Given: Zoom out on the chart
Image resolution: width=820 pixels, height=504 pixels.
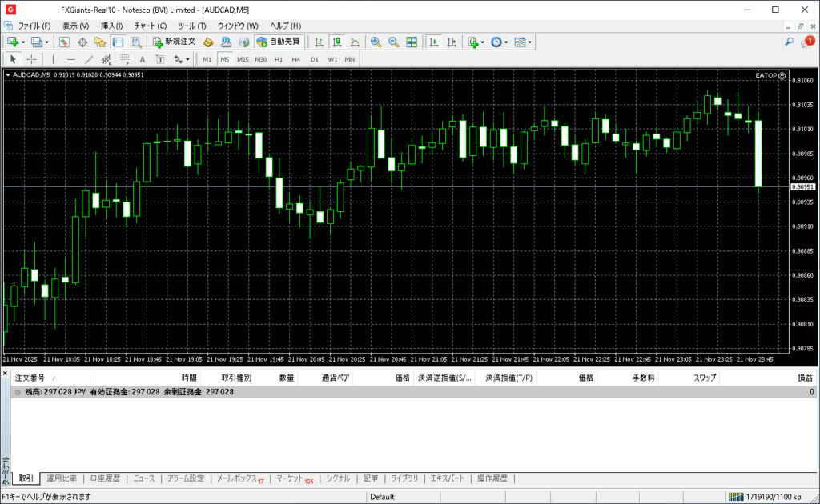Looking at the screenshot, I should tap(392, 42).
